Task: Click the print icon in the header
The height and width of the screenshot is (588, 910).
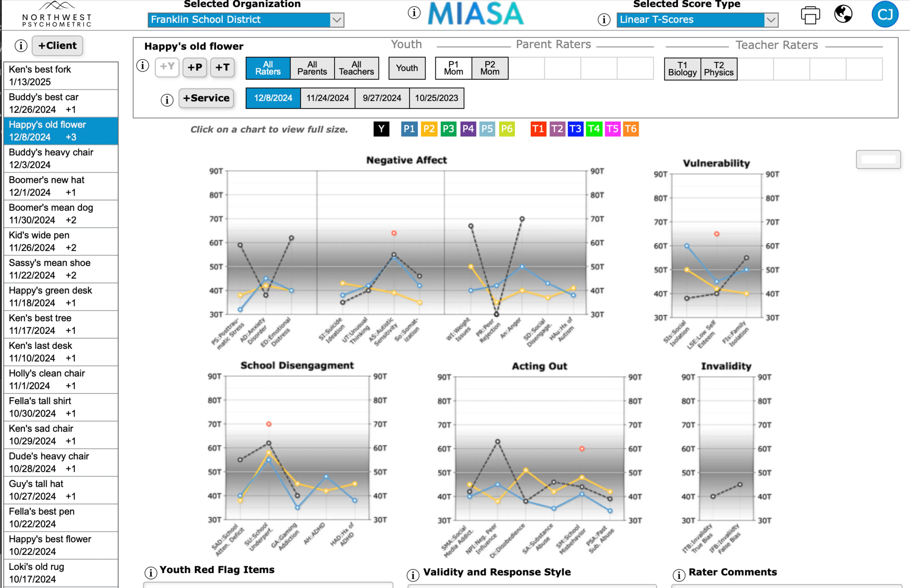Action: click(x=810, y=15)
